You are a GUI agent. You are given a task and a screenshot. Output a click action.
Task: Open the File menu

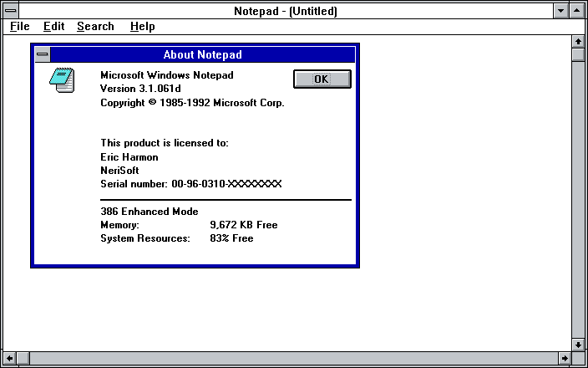point(19,26)
